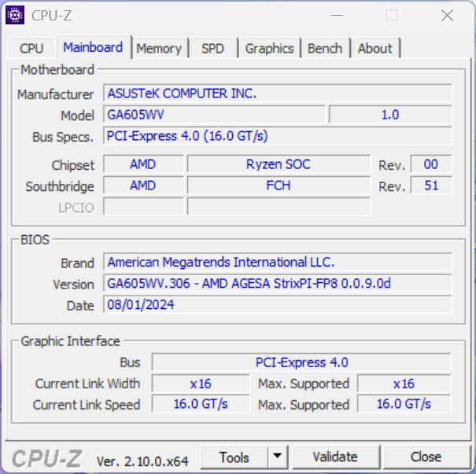Select the Bus Specs PCI-Express 4.0 field

tap(278, 136)
